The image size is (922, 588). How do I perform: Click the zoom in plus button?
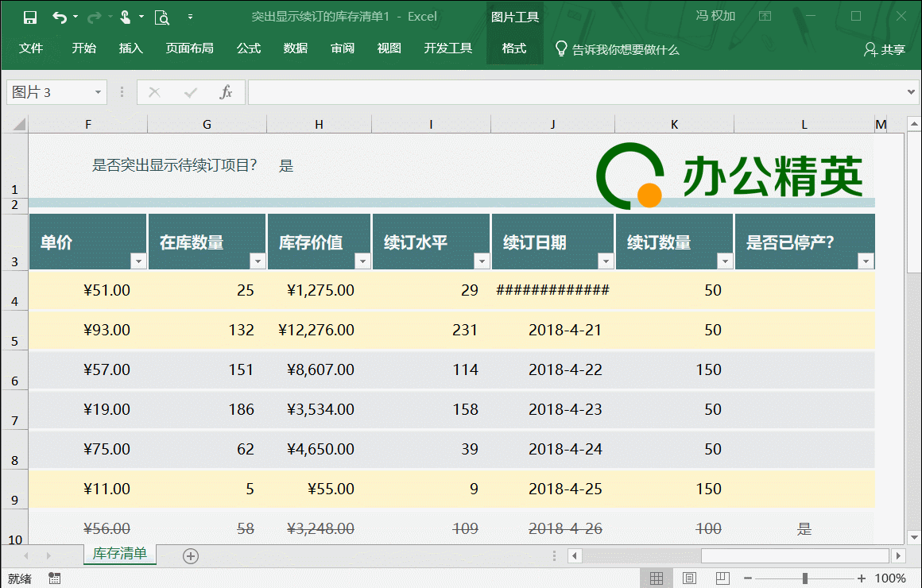pos(861,578)
